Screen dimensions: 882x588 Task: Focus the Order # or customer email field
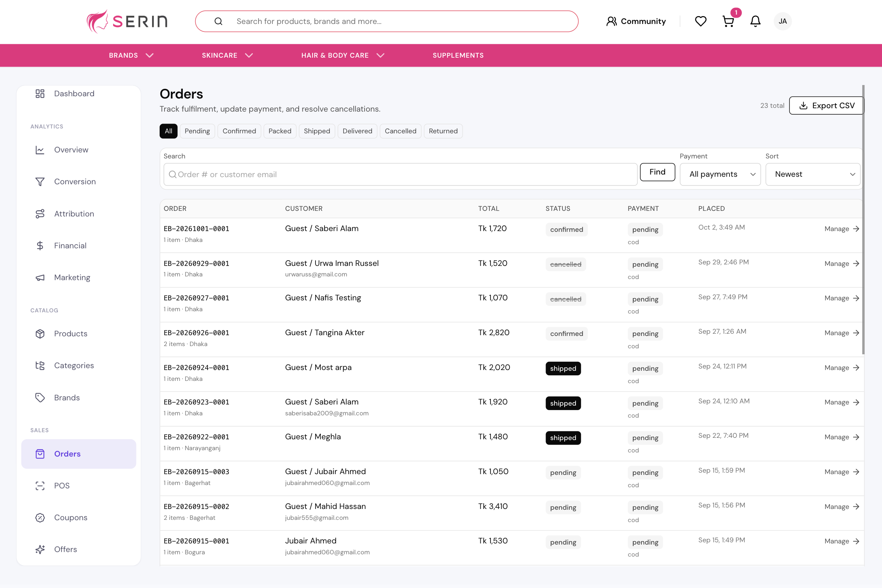[x=400, y=175]
